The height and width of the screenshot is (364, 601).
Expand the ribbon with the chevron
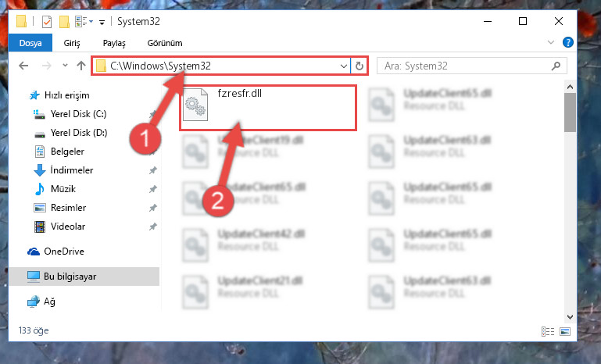tap(551, 42)
